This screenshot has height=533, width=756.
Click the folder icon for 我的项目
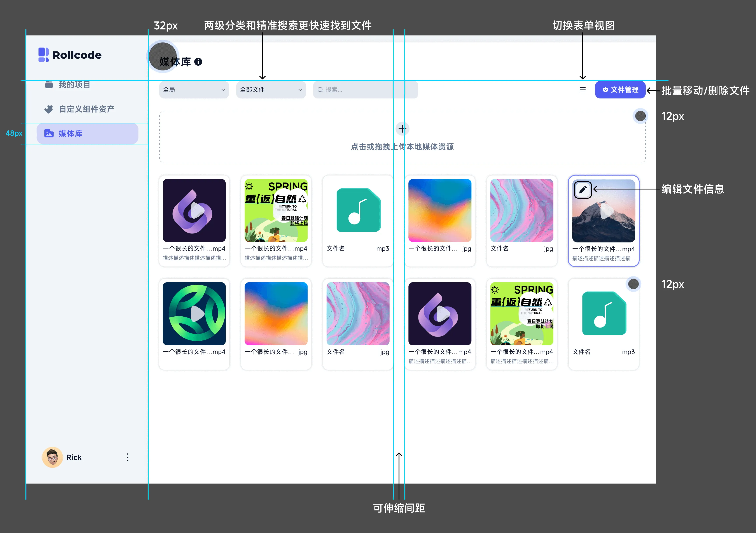49,85
